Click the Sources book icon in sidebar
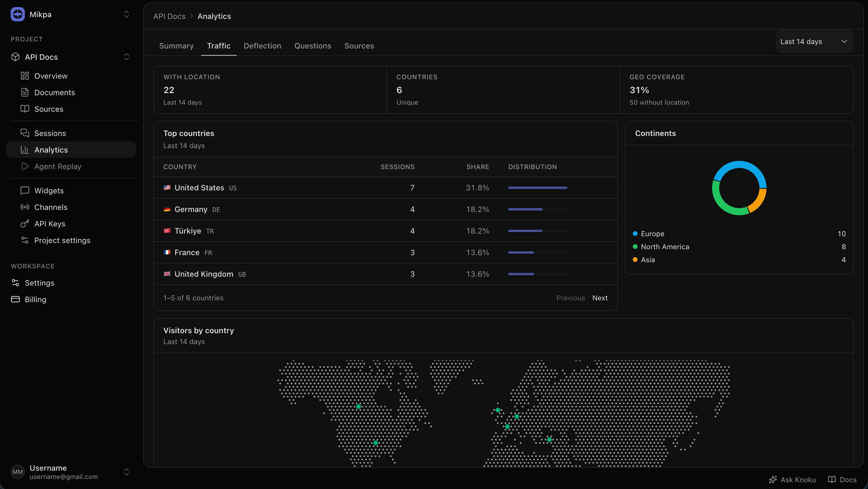868x489 pixels. 25,109
